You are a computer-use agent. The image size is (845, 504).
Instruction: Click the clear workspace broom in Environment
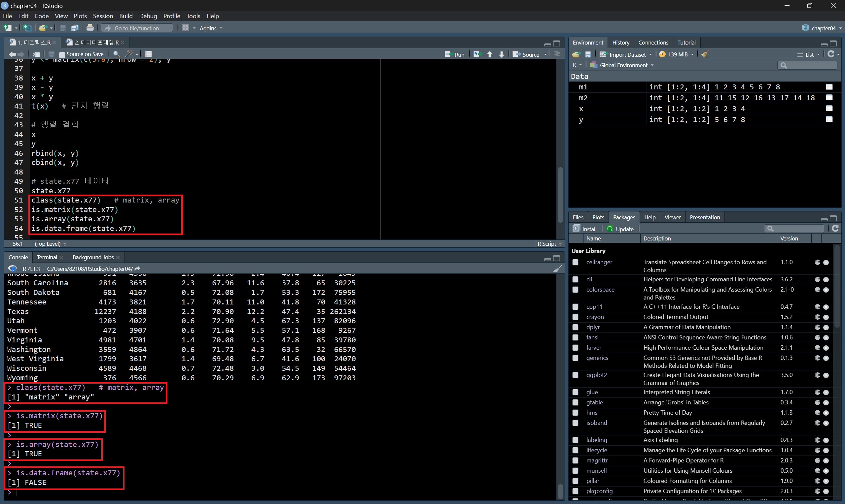[x=705, y=54]
